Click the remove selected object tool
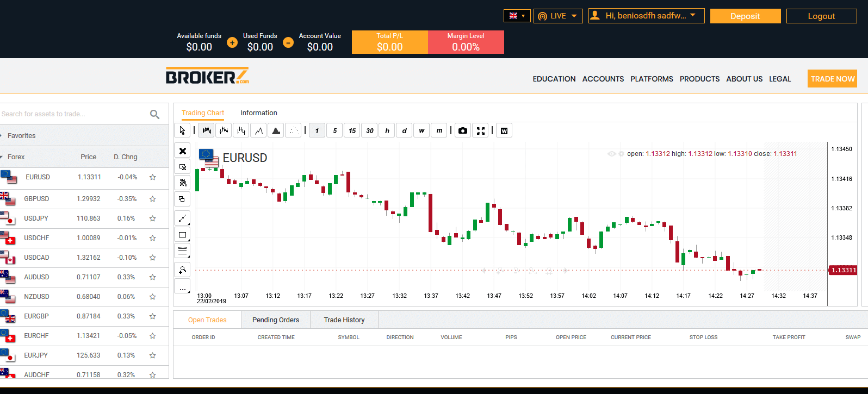This screenshot has height=394, width=868. click(x=183, y=167)
